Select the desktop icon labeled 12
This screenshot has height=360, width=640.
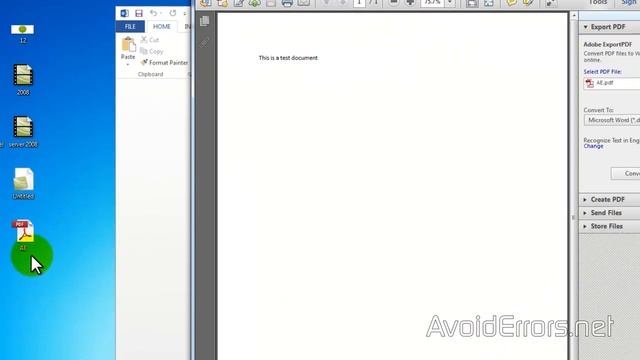22,34
